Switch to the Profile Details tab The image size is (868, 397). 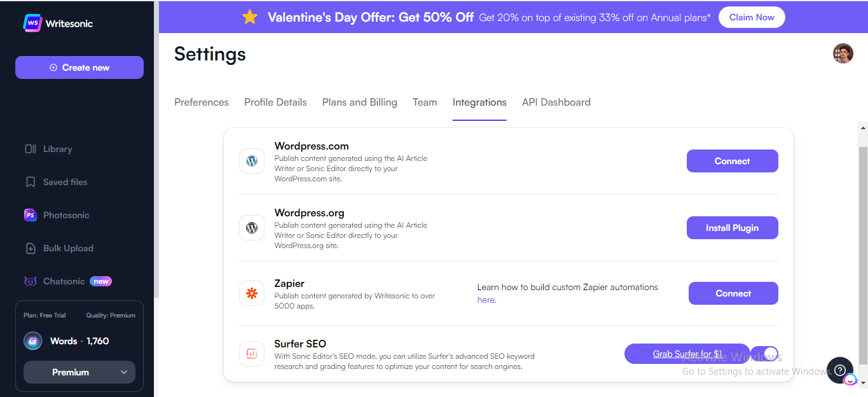point(275,102)
